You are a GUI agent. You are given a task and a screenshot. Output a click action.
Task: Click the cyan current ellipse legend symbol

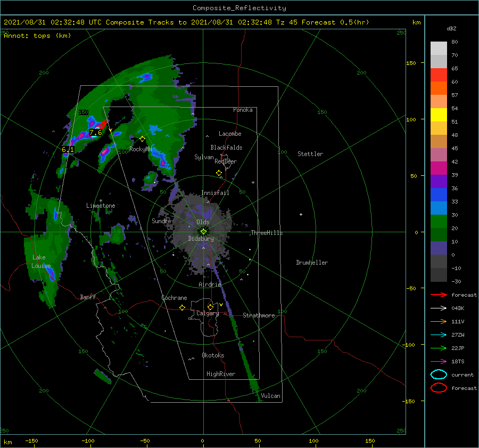[x=439, y=374]
